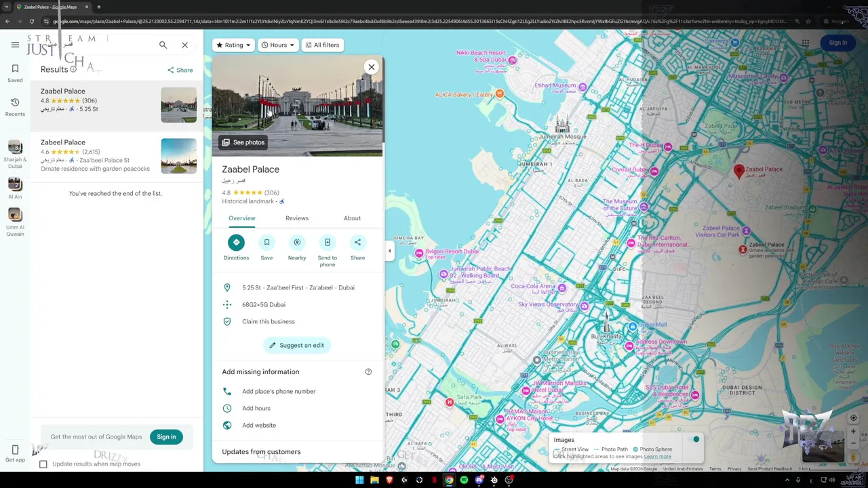Open the Rating filter dropdown
The width and height of the screenshot is (868, 488).
[233, 45]
